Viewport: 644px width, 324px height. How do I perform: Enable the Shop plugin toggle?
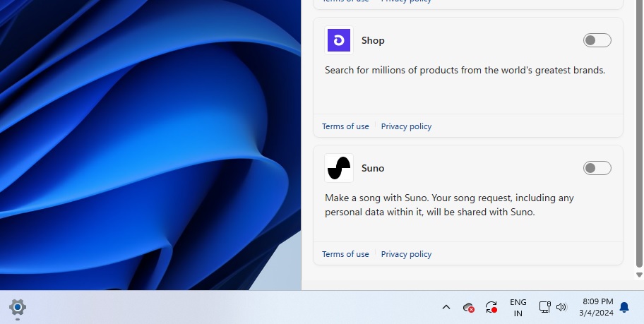coord(597,40)
